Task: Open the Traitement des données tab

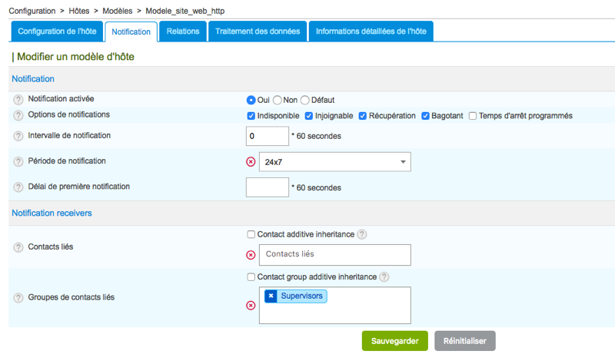Action: 258,31
